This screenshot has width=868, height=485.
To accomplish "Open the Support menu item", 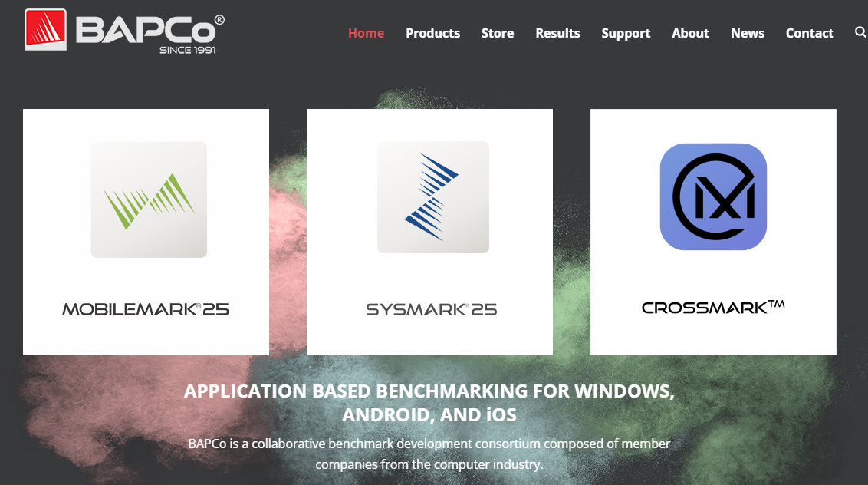I will [x=626, y=34].
